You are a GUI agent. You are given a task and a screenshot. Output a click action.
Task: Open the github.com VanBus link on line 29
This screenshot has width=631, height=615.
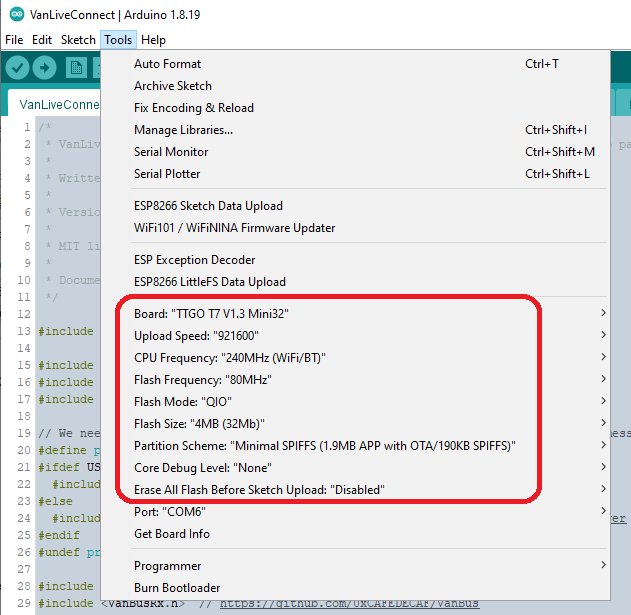tap(349, 603)
